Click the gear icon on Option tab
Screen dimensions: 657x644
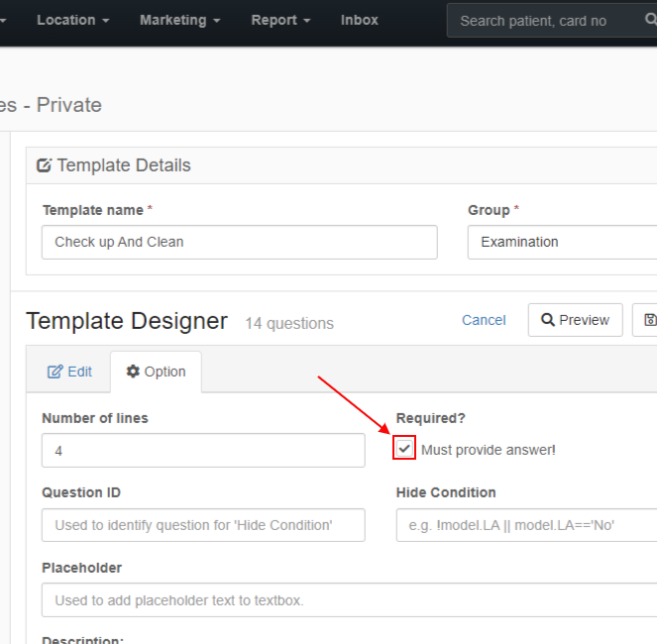133,372
